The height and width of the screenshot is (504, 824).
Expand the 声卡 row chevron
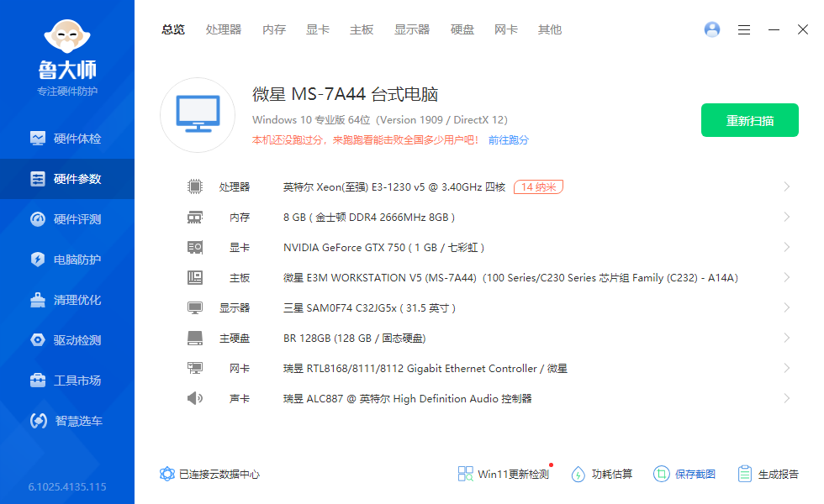tap(787, 398)
